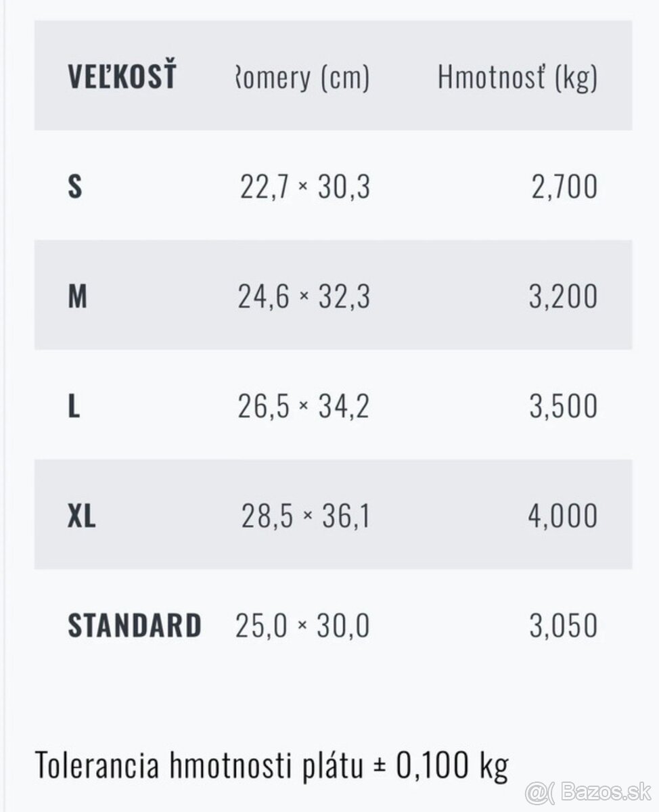Click the 24,6 × 32,3 dimensions cell
Screen dimensions: 659x812
pyautogui.click(x=304, y=296)
